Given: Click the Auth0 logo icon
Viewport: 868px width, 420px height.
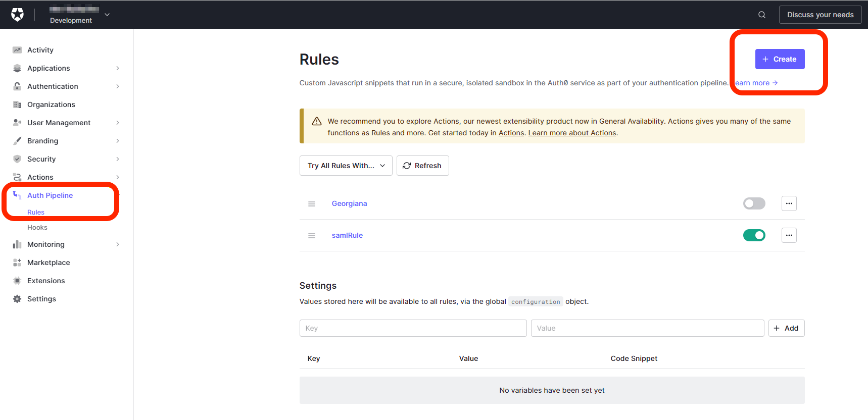Looking at the screenshot, I should [x=17, y=15].
